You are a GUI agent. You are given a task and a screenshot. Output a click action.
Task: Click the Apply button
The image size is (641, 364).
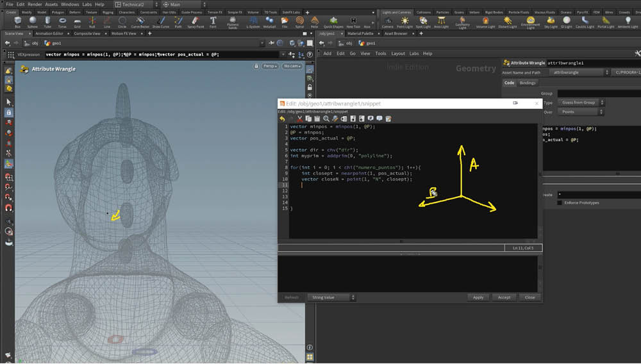(x=478, y=297)
